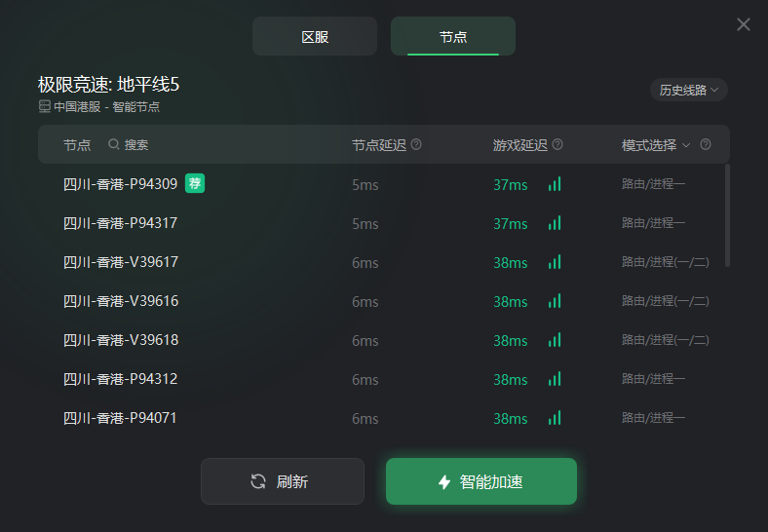The width and height of the screenshot is (768, 532).
Task: Close the node selection dialog
Action: pyautogui.click(x=744, y=24)
